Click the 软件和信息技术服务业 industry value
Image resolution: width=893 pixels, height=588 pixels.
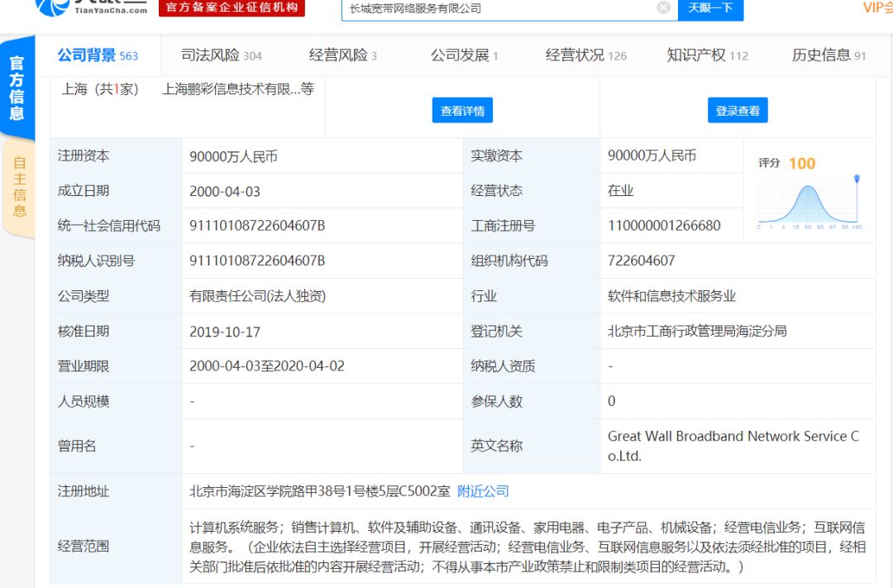[671, 296]
